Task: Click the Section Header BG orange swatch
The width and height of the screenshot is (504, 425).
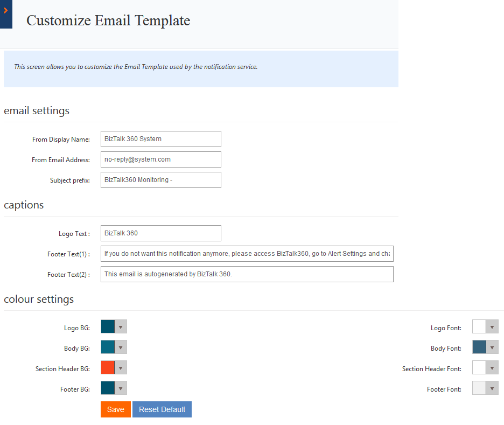Action: coord(108,368)
